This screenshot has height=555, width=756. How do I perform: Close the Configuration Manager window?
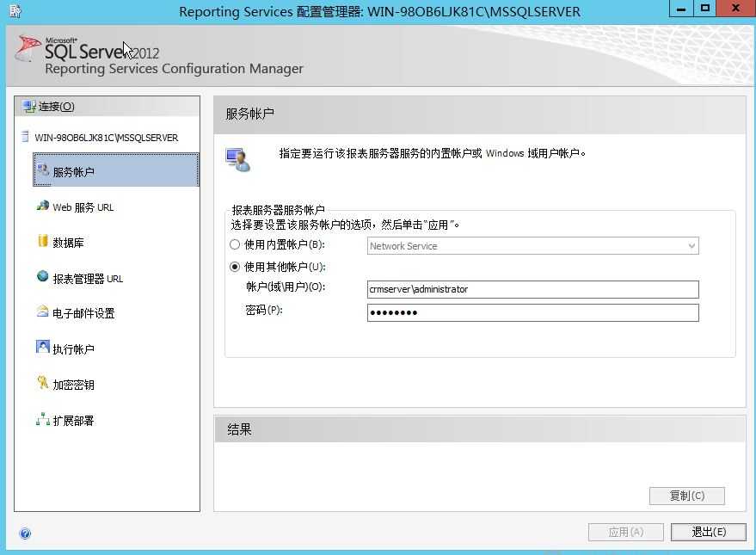(735, 9)
